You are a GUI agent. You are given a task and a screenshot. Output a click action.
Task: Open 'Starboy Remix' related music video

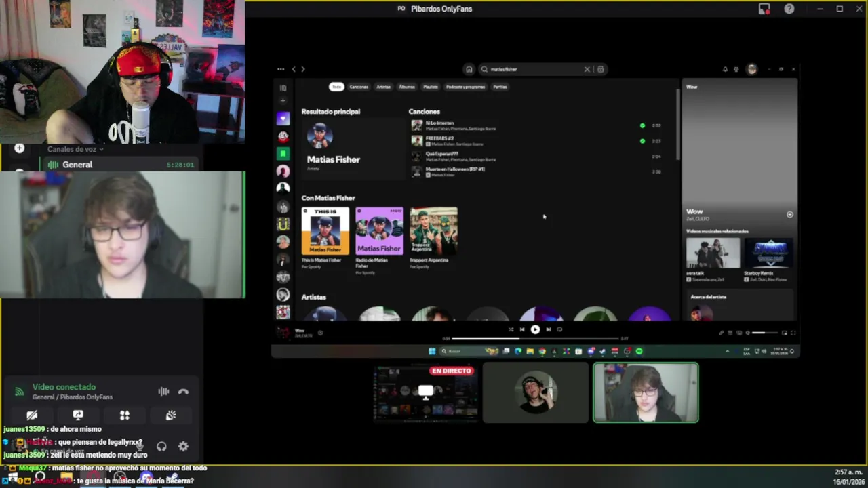click(769, 253)
